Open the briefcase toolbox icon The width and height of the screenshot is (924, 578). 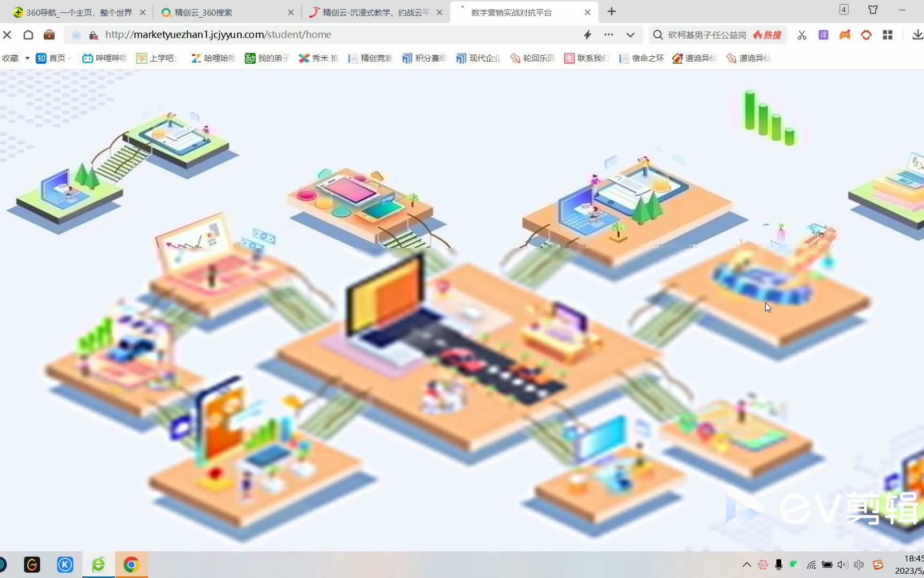pos(49,35)
